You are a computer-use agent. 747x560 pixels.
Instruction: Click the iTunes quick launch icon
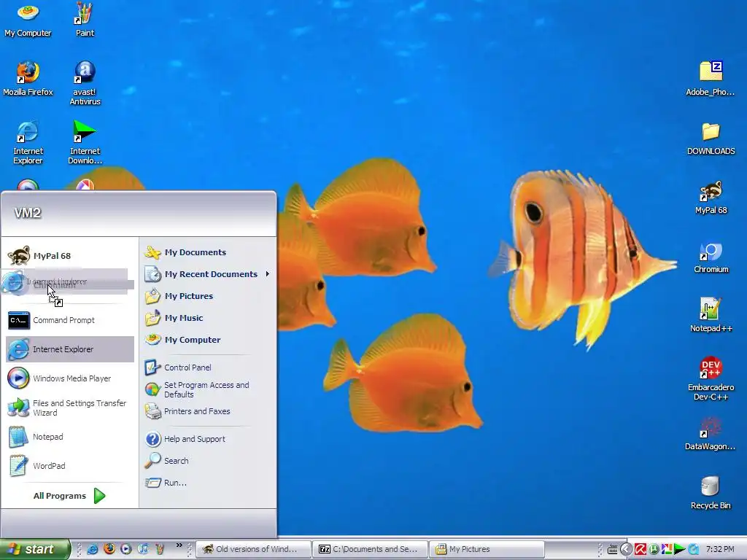pyautogui.click(x=142, y=549)
